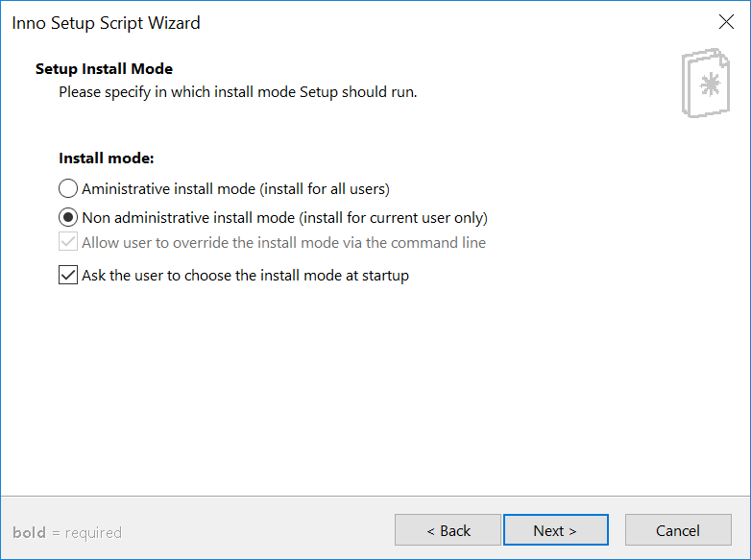This screenshot has width=751, height=560.
Task: Click the "bold = required" hint text
Action: pos(67,533)
